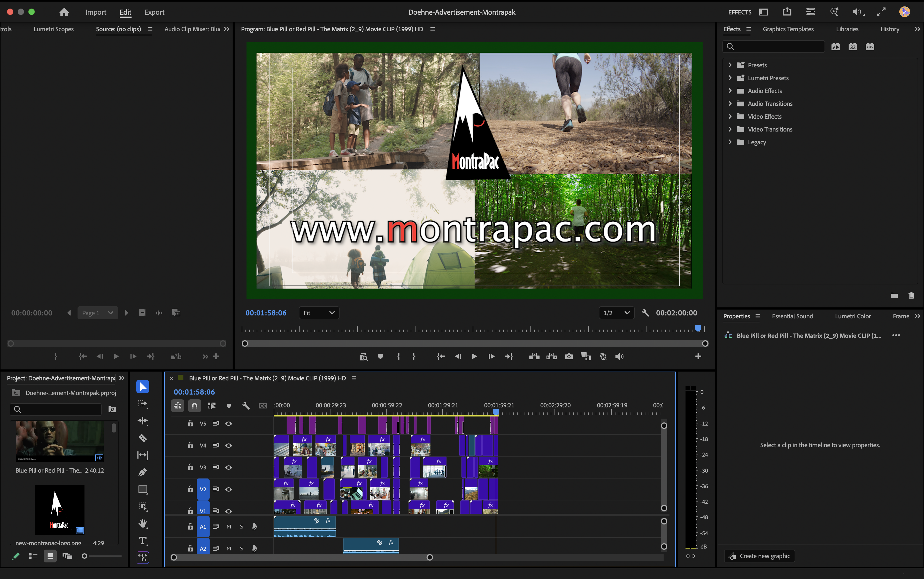Switch to Graphics Templates tab
Screen dimensions: 924x579
tap(788, 29)
